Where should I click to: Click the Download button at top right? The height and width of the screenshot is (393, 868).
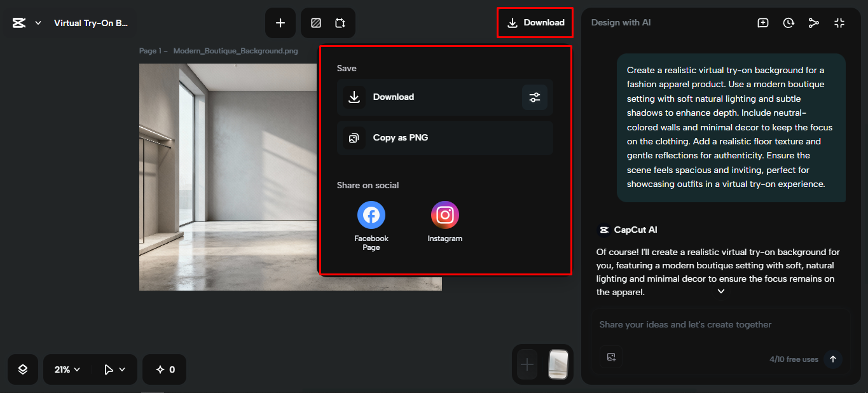coord(535,22)
